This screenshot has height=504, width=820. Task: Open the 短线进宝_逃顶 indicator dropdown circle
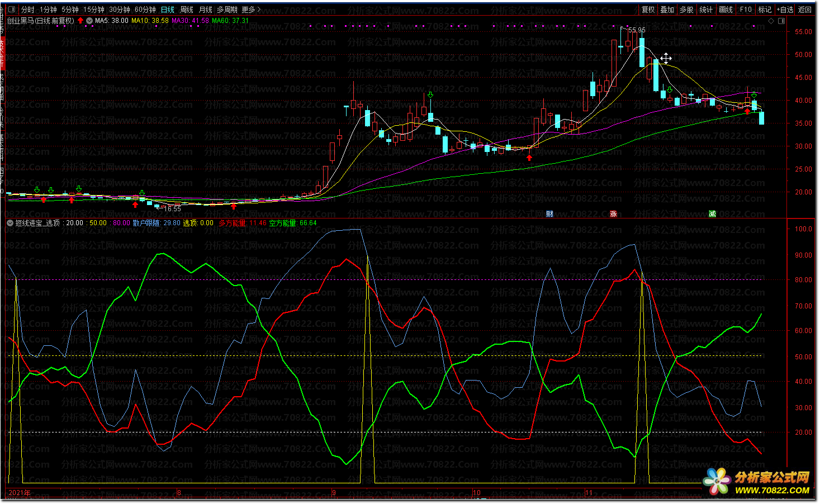(x=10, y=223)
